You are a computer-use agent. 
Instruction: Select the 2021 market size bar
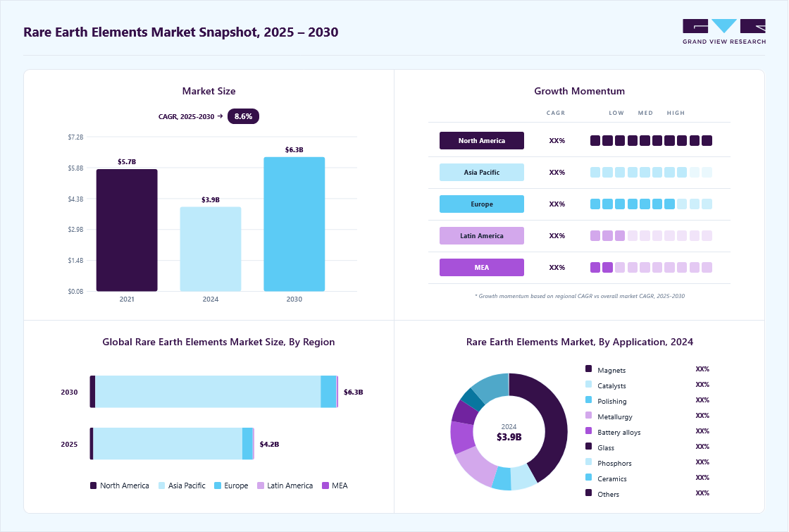(127, 230)
